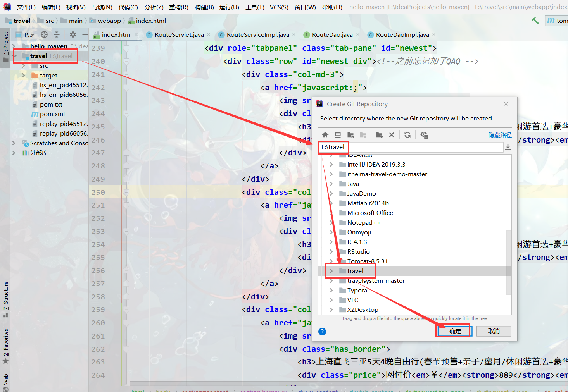Refresh the directory tree in dialog
Image resolution: width=568 pixels, height=392 pixels.
pyautogui.click(x=407, y=135)
